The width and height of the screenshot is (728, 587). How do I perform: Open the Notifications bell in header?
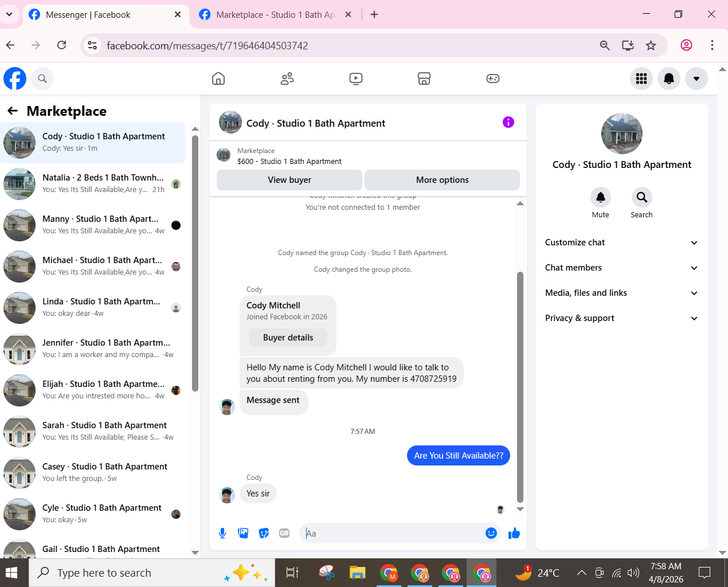coord(669,79)
